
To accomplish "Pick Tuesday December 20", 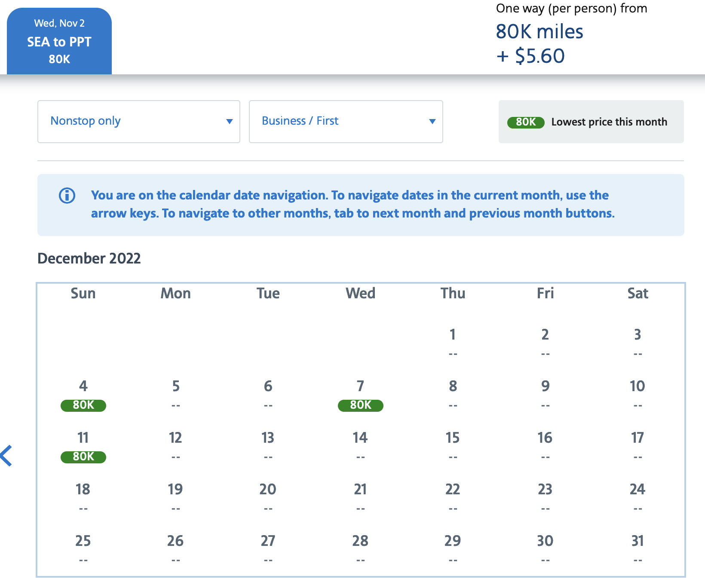I will pyautogui.click(x=268, y=497).
